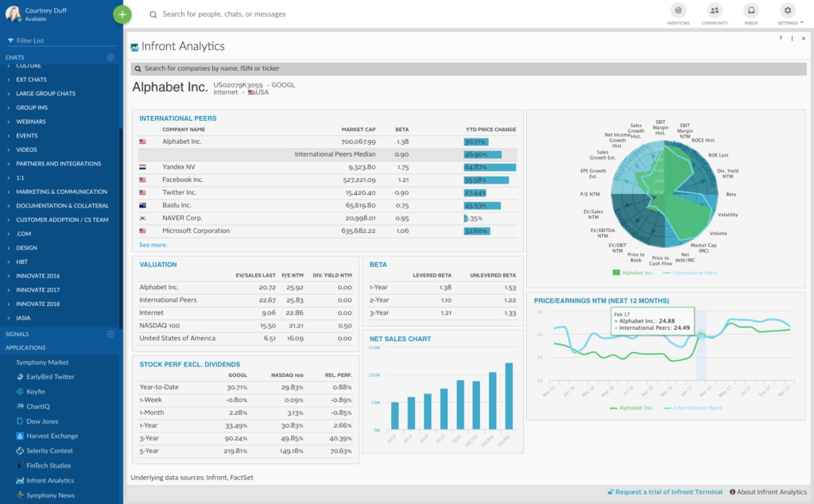Add a signal with Signals plus icon
Image resolution: width=814 pixels, height=504 pixels.
click(x=110, y=334)
